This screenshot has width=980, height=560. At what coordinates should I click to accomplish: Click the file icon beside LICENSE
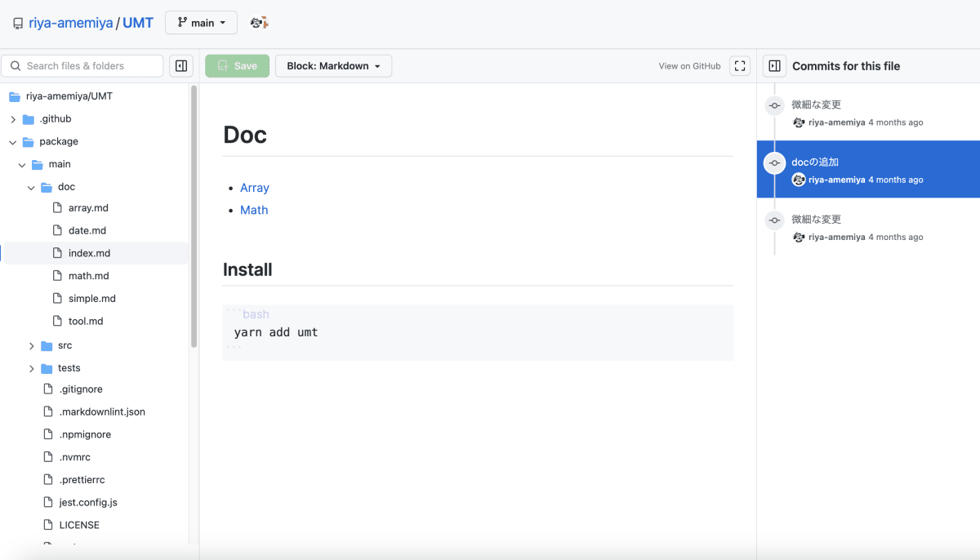coord(48,525)
